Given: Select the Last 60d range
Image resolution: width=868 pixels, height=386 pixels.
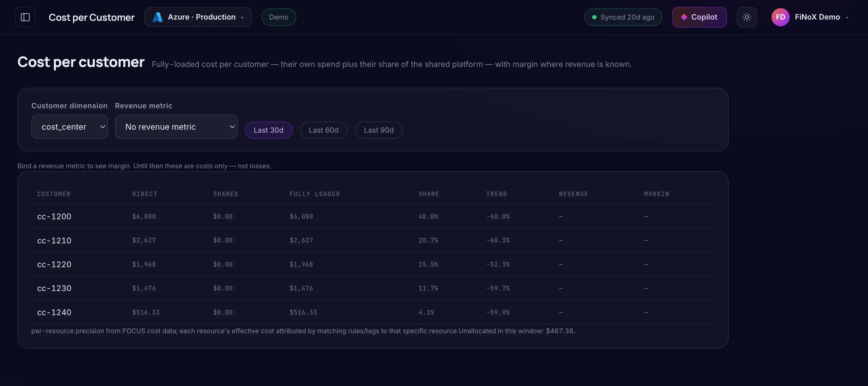Looking at the screenshot, I should pos(323,130).
